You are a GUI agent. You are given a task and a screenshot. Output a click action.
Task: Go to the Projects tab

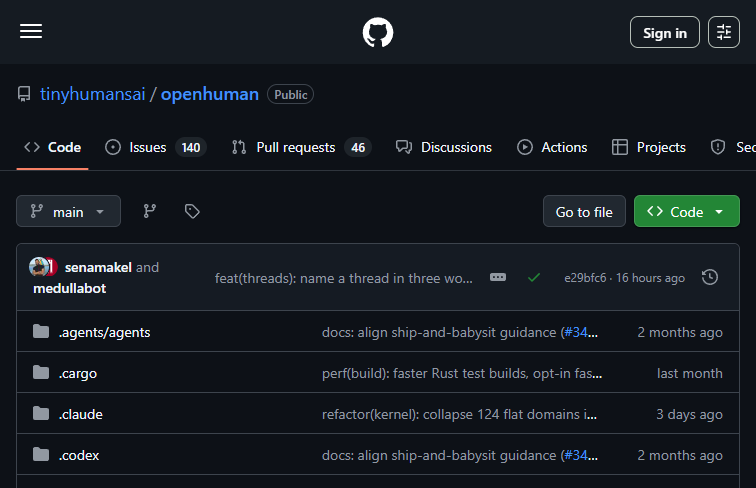[x=648, y=147]
